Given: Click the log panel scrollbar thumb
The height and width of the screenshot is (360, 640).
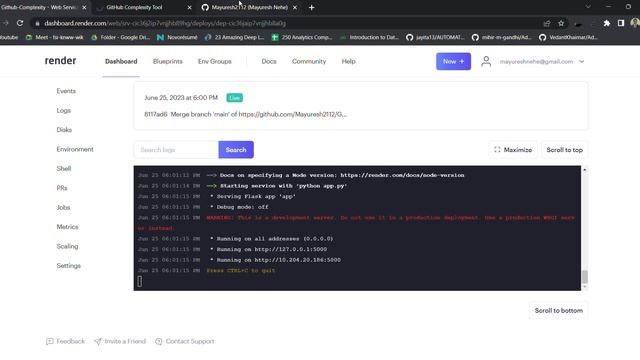Looking at the screenshot, I should tap(584, 277).
